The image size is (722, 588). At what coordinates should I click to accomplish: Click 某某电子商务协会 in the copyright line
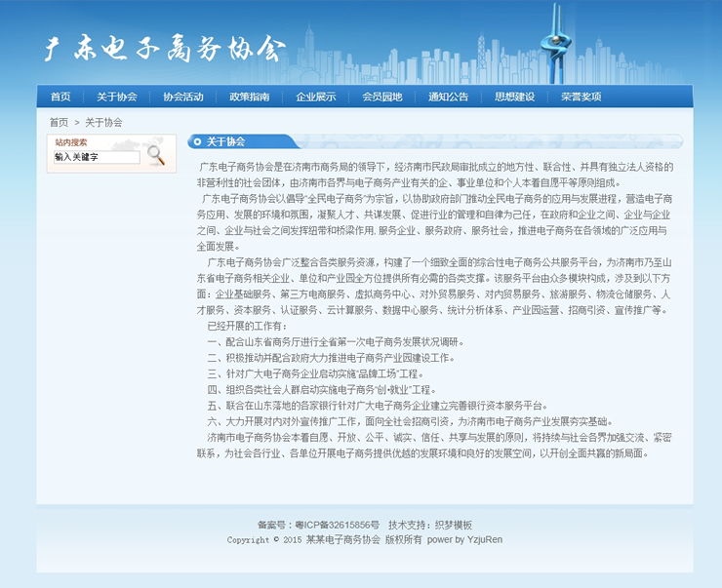click(344, 539)
